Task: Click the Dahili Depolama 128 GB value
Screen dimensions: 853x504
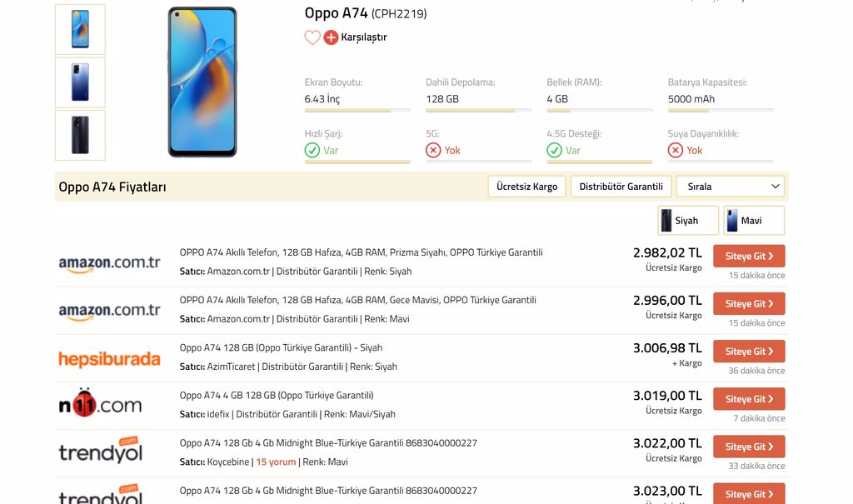Action: 442,99
